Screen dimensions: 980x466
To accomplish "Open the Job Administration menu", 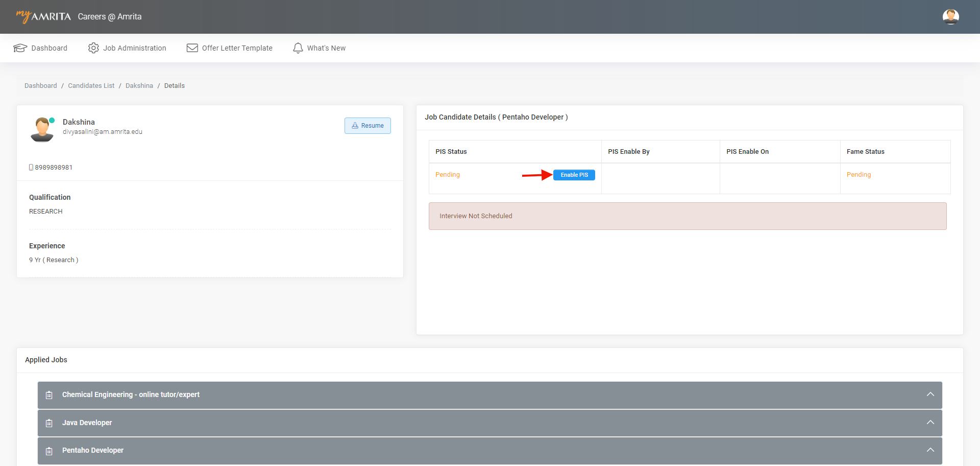I will click(x=134, y=48).
